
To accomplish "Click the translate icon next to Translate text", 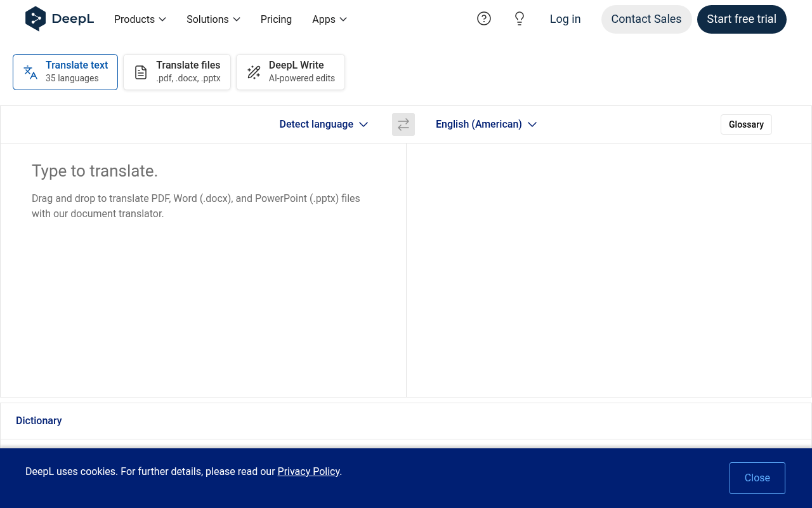I will [x=30, y=72].
